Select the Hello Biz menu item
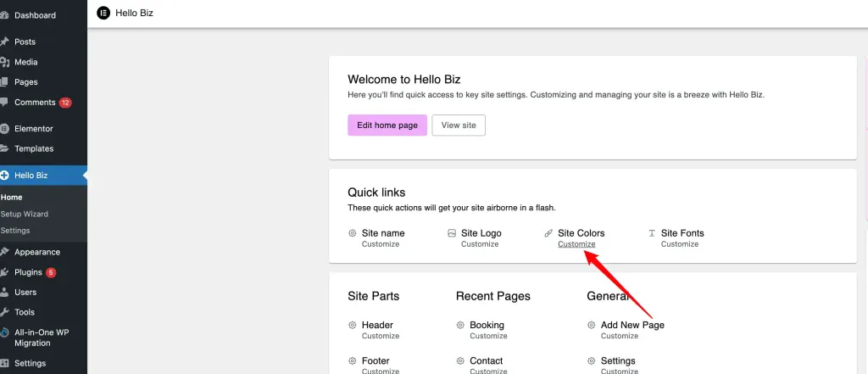868x374 pixels. point(43,176)
